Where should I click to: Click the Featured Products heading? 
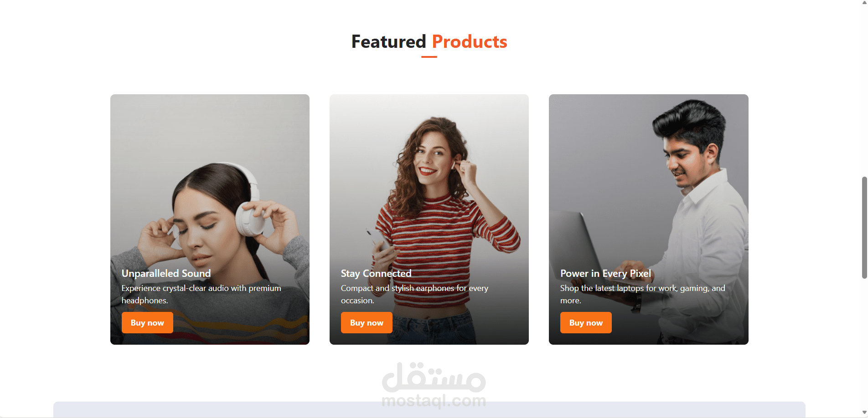pos(429,41)
